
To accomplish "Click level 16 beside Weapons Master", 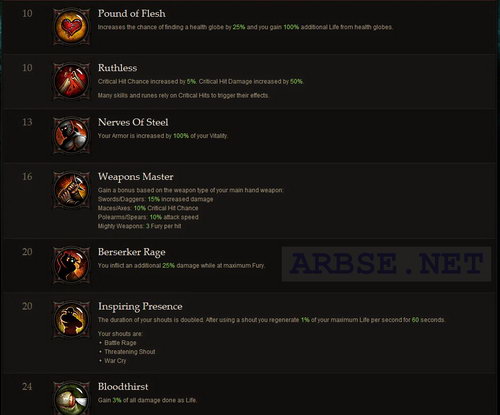I will click(x=27, y=177).
